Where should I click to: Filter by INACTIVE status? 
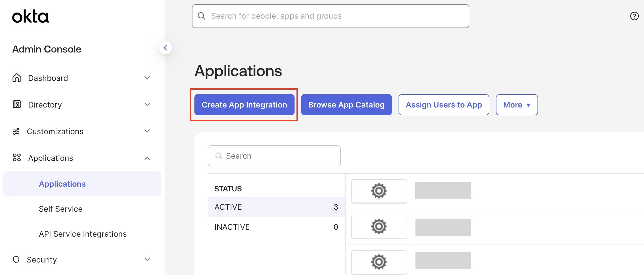point(276,227)
